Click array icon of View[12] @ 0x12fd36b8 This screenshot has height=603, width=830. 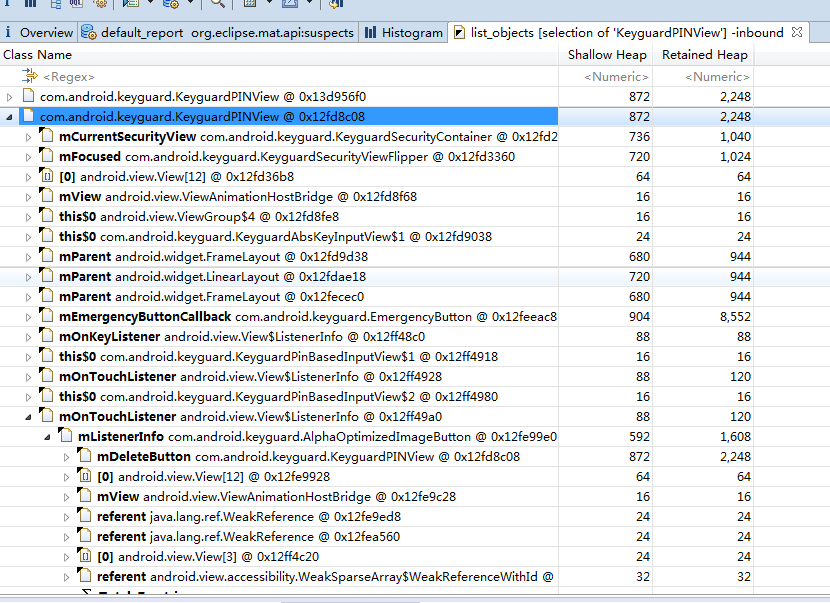47,176
